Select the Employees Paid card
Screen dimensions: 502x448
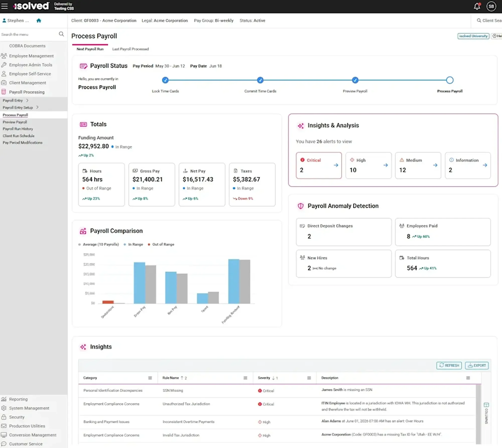[x=443, y=232]
